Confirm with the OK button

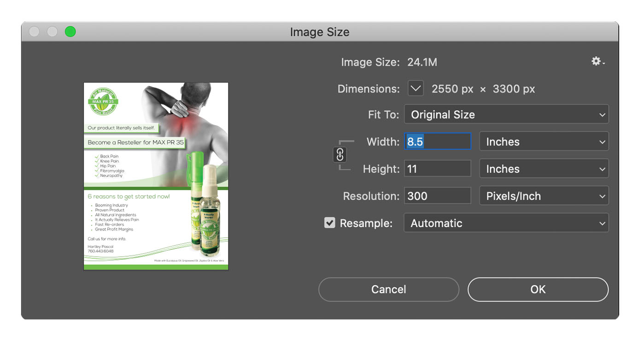(x=538, y=289)
